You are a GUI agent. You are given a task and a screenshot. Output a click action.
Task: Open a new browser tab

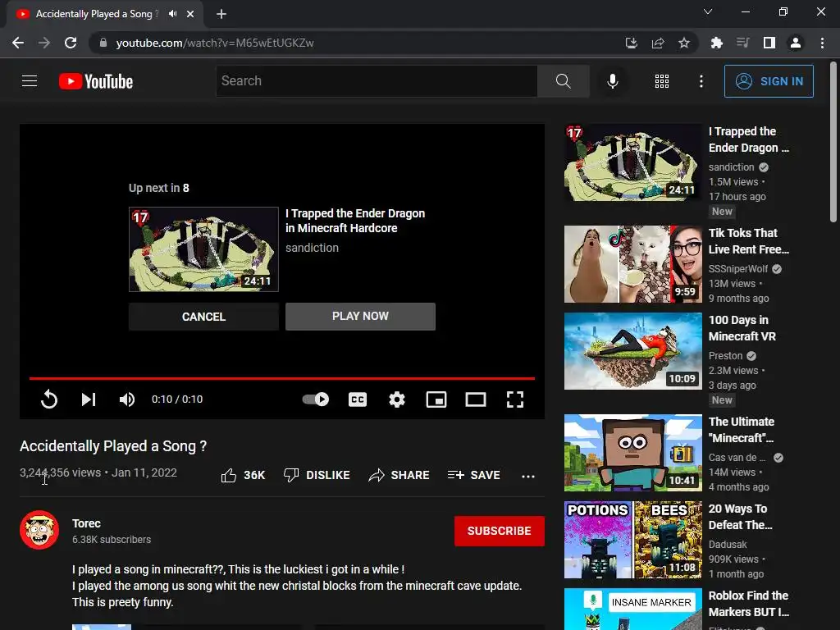pyautogui.click(x=221, y=14)
